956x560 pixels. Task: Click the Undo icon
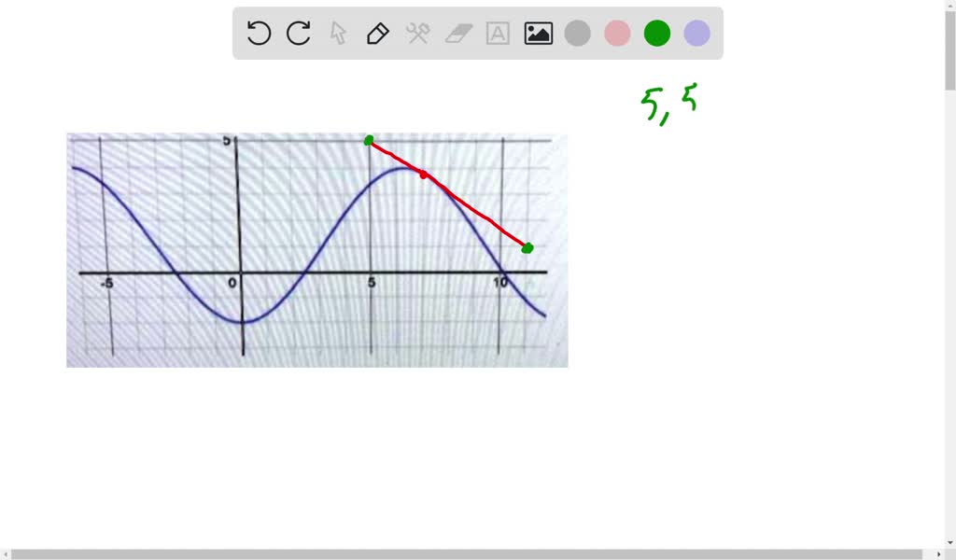click(x=258, y=33)
